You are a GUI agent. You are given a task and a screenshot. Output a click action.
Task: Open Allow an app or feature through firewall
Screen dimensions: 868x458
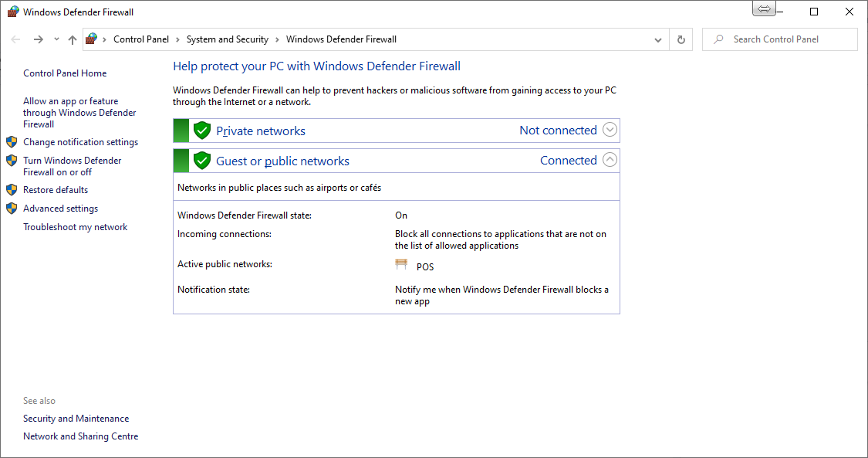click(79, 113)
